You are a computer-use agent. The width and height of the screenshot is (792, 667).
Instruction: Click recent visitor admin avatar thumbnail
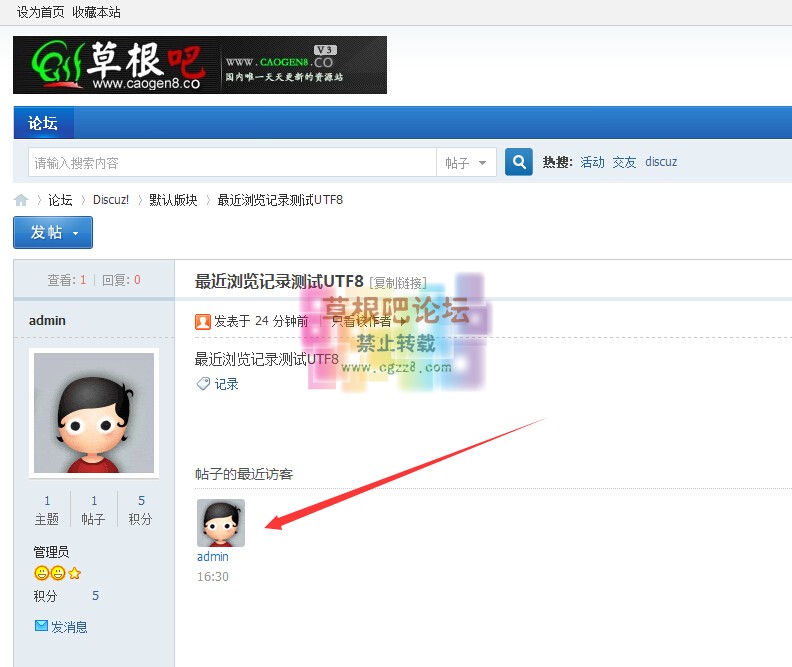tap(221, 523)
